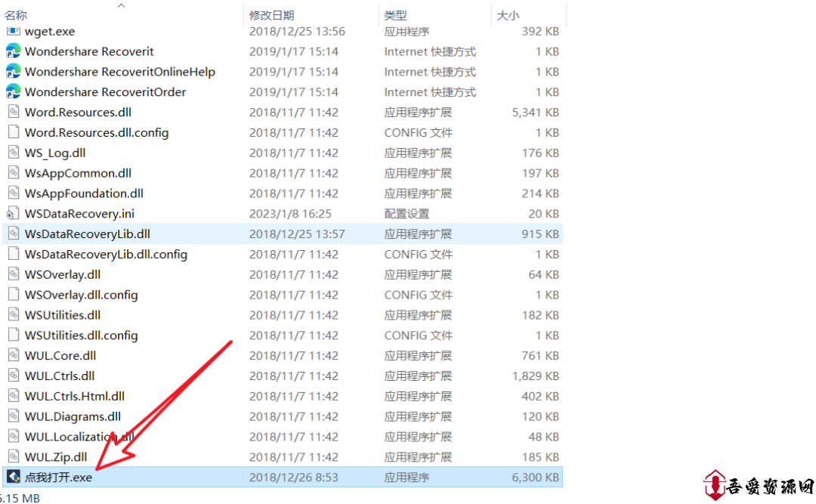Select the file named wget.exe
Screen dimensions: 816x504
[x=50, y=31]
